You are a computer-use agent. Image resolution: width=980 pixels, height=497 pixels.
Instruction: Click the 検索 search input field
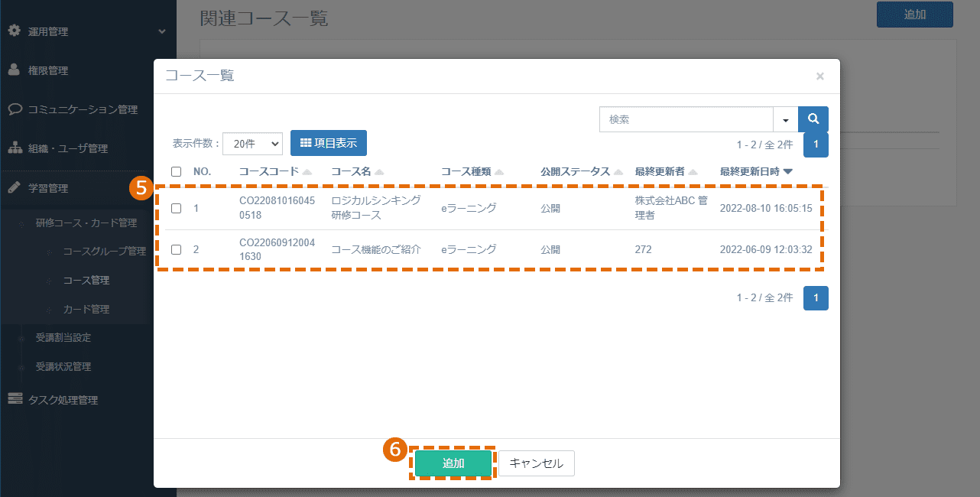point(686,119)
